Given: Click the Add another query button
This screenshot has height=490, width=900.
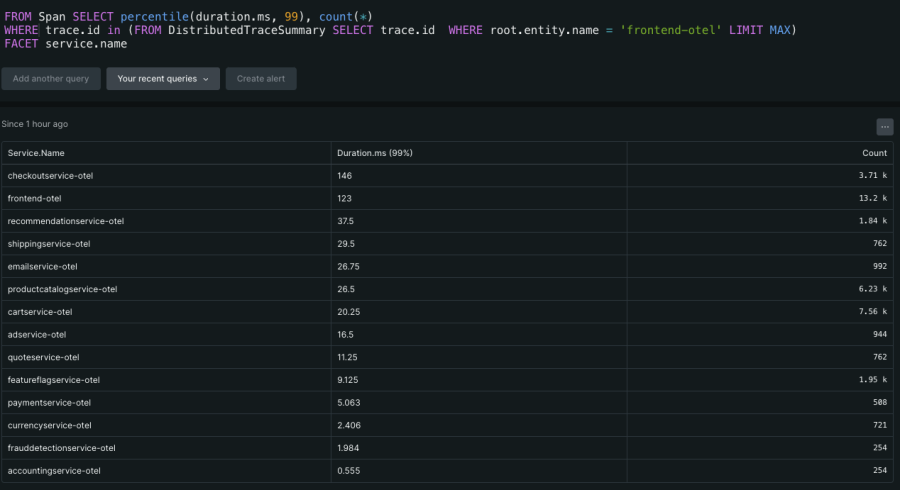Looking at the screenshot, I should click(51, 79).
